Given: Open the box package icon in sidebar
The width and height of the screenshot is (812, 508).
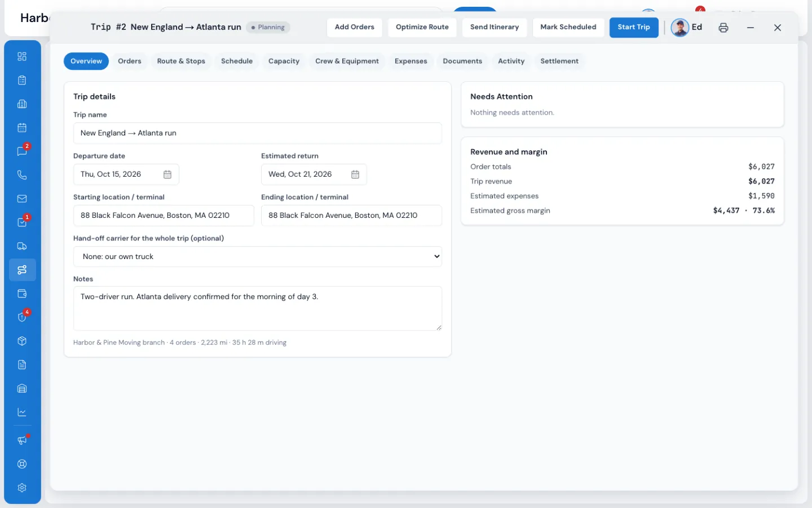Looking at the screenshot, I should 22,341.
